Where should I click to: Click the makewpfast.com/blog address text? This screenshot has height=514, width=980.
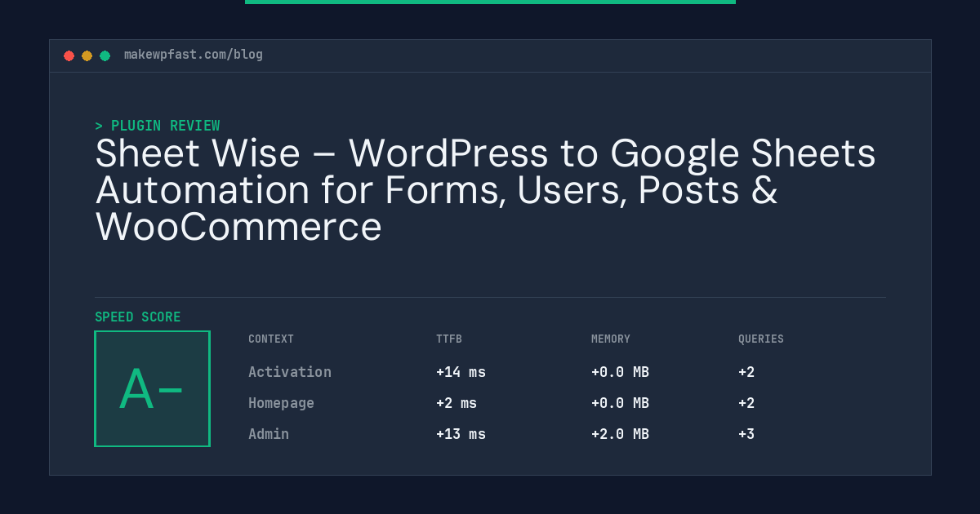(194, 55)
